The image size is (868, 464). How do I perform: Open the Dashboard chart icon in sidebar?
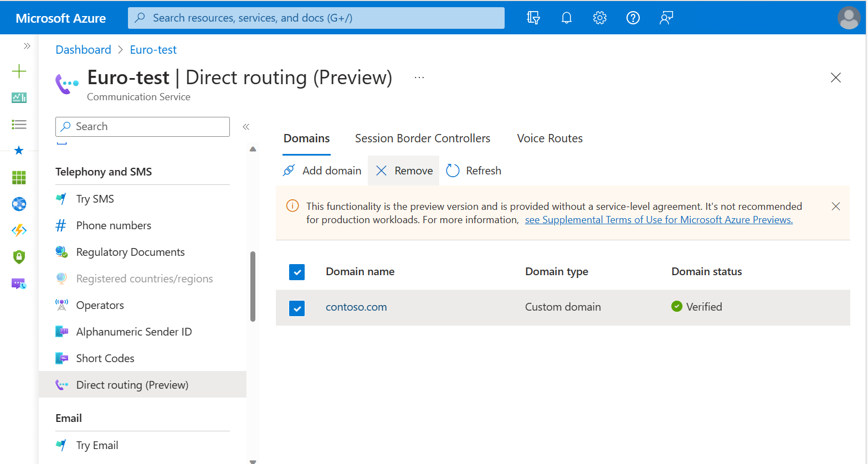point(19,97)
